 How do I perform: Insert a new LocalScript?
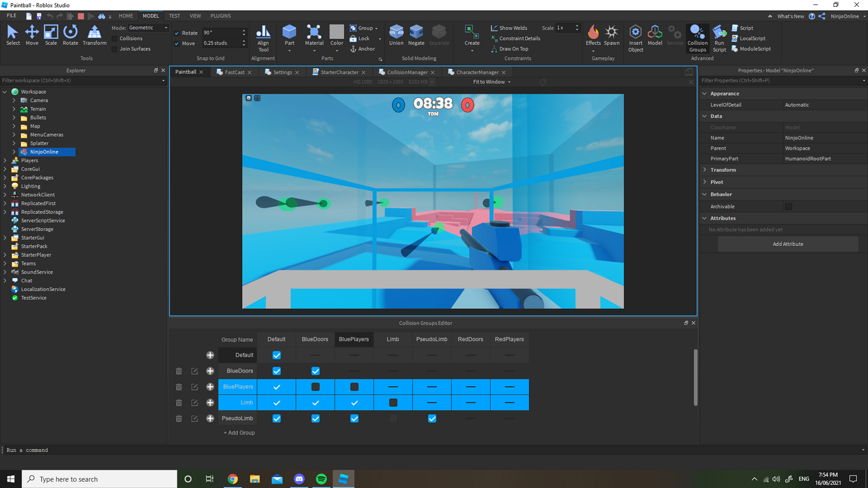point(748,38)
